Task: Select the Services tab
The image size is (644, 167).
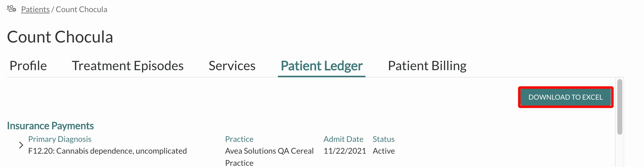Action: (232, 66)
